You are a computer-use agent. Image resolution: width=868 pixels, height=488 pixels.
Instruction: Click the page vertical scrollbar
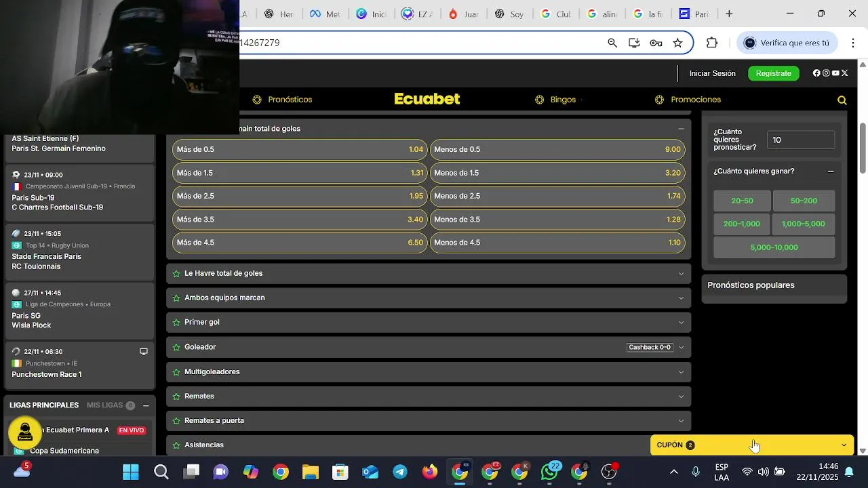click(863, 148)
